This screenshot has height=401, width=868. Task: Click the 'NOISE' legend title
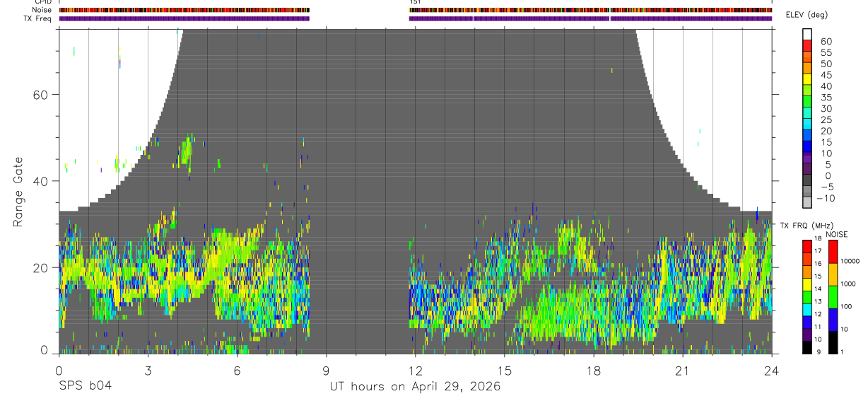tap(836, 234)
